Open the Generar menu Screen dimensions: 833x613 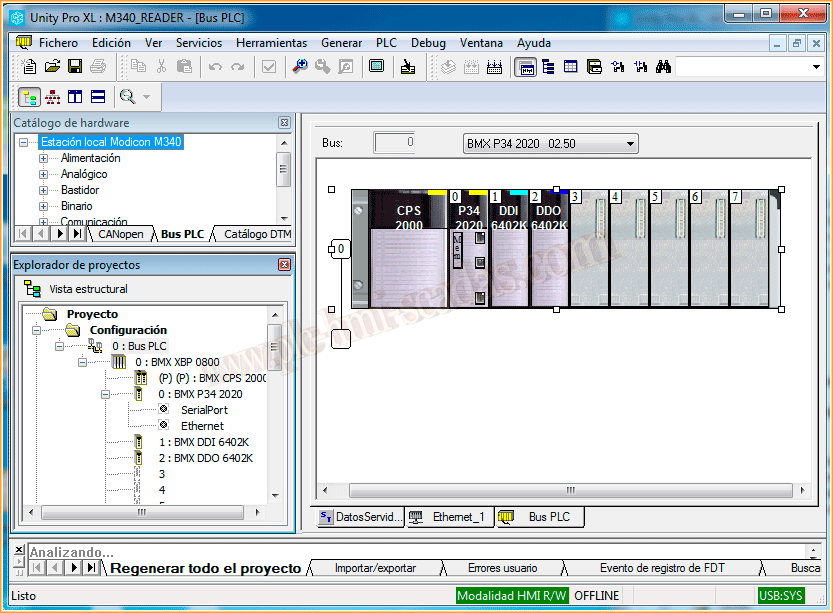[x=341, y=43]
